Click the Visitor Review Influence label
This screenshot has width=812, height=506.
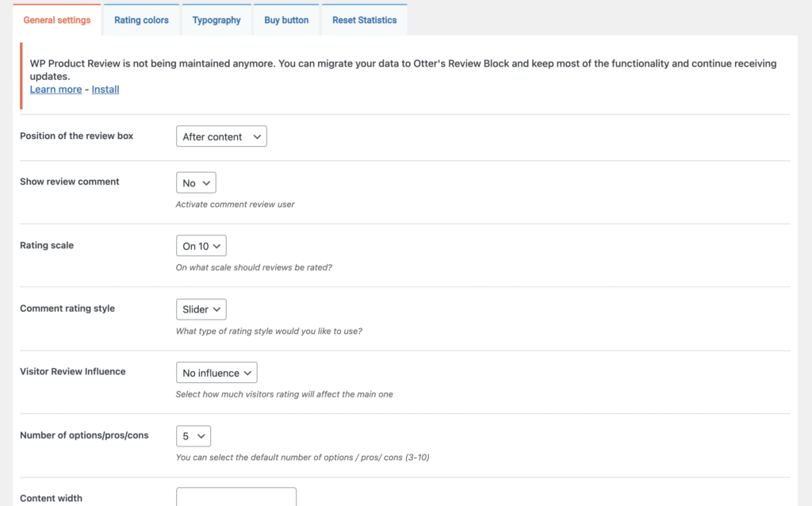click(73, 371)
